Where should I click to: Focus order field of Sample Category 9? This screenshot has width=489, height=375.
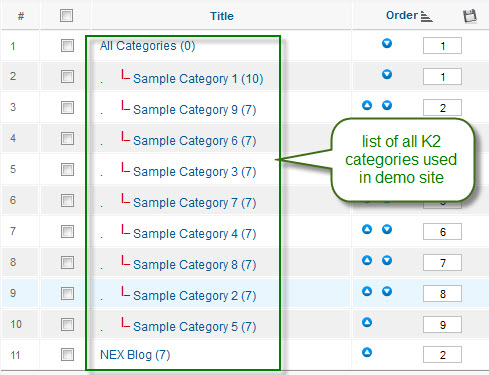[442, 108]
